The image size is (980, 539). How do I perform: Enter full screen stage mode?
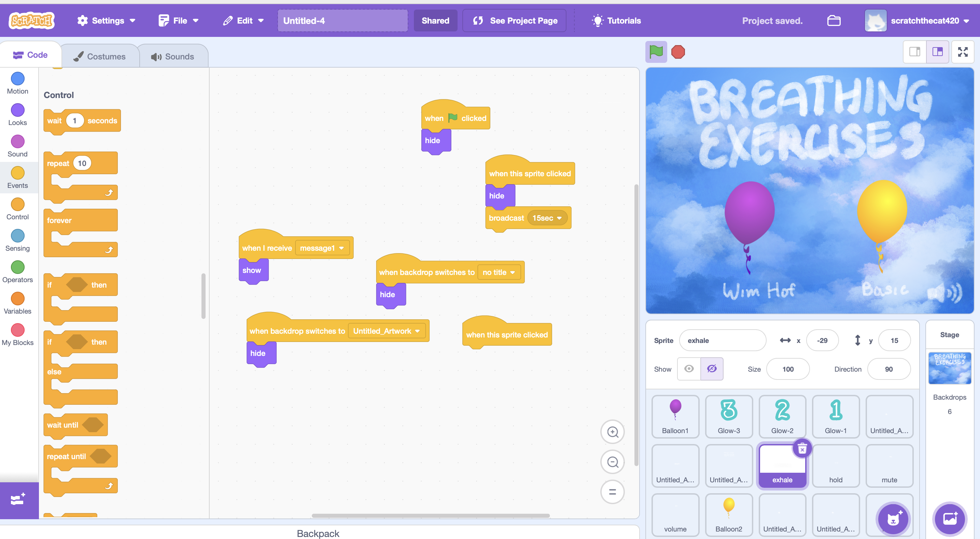pos(963,52)
